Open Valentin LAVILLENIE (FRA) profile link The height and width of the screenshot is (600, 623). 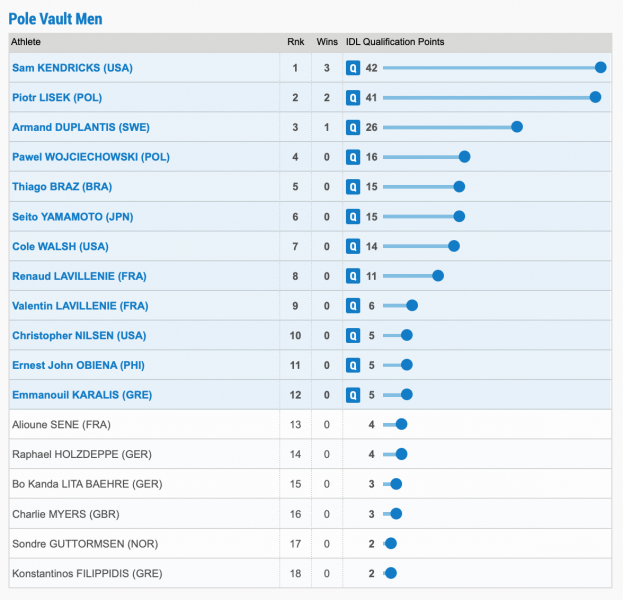(x=80, y=306)
